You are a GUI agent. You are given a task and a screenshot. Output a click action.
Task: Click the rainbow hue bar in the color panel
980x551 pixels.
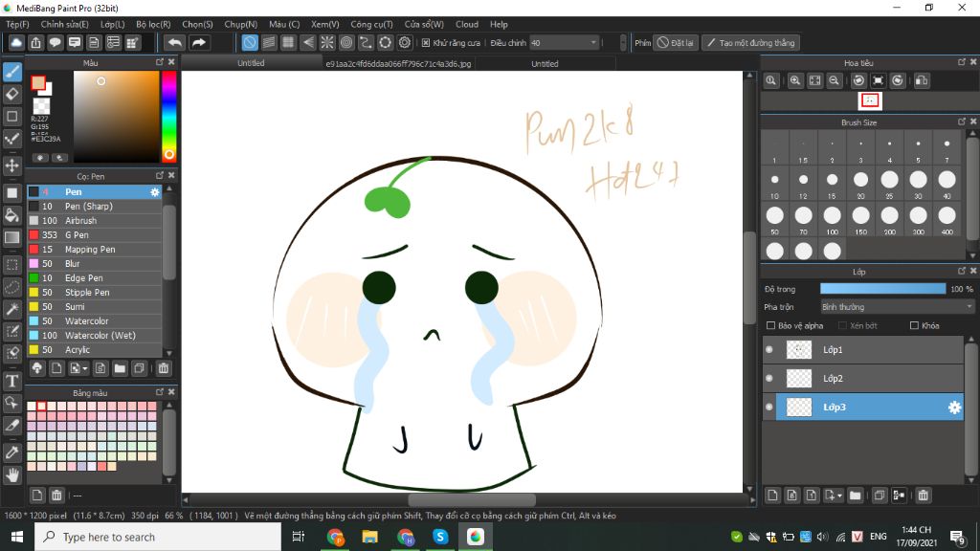tap(168, 116)
